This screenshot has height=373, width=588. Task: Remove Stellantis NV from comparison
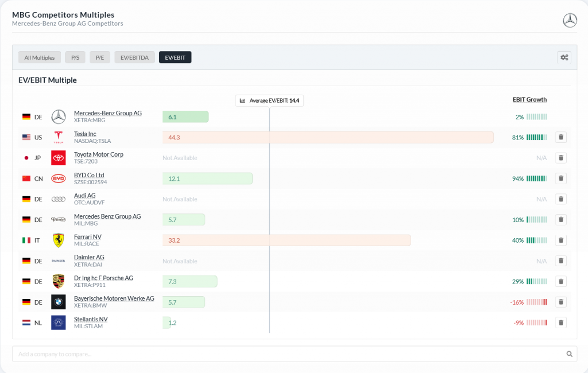click(561, 323)
